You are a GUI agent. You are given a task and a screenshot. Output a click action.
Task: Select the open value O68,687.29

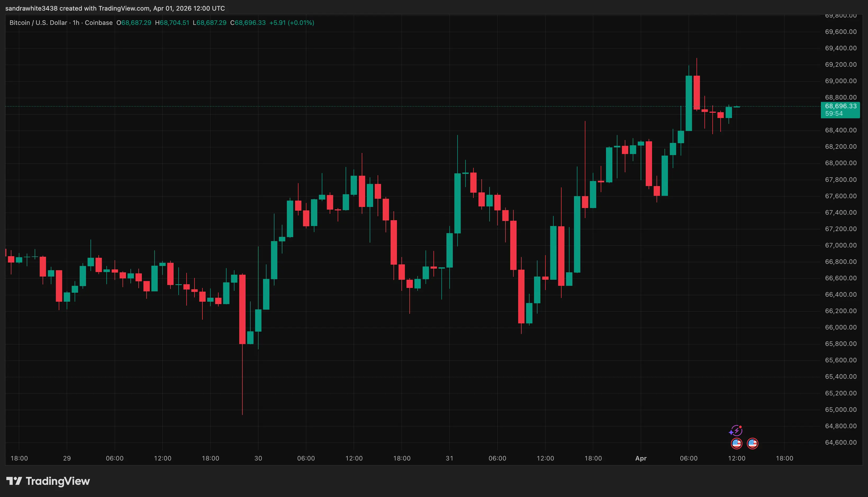click(x=134, y=23)
